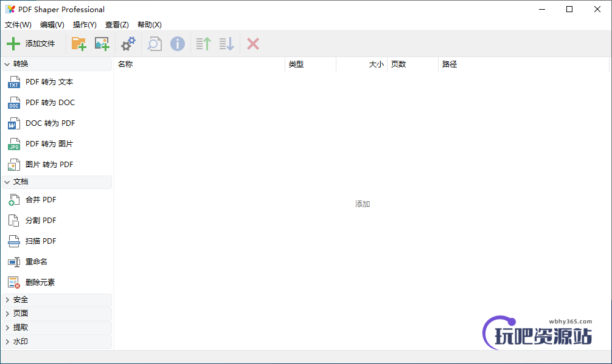Screen dimensions: 612x364
Task: Choose 删除元素 text
Action: click(x=40, y=282)
